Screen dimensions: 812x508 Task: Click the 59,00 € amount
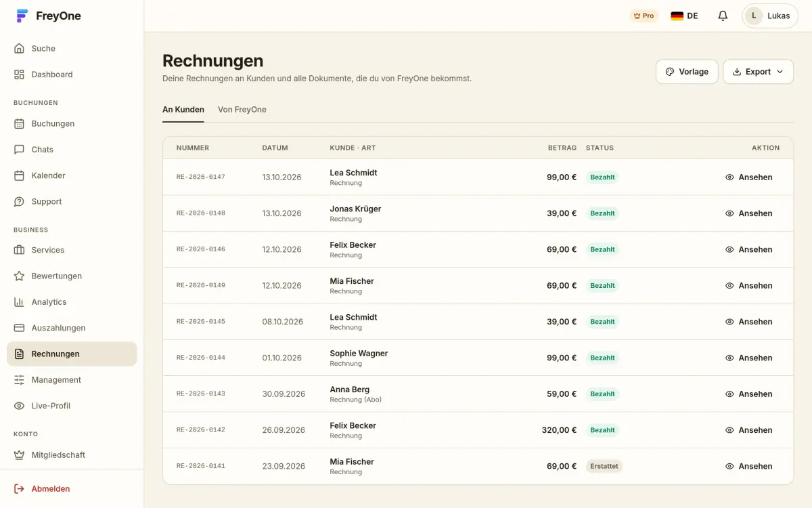562,394
